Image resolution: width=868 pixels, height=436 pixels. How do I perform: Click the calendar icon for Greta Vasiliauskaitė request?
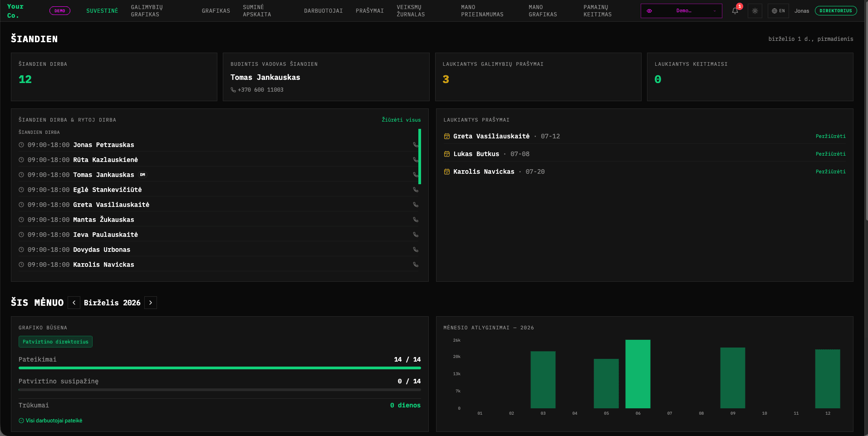pyautogui.click(x=447, y=136)
